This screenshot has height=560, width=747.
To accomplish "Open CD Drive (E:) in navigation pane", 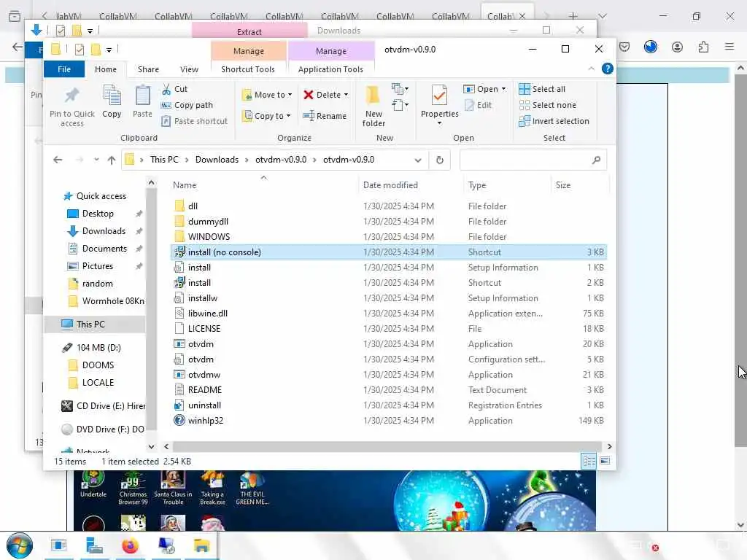I will click(x=103, y=406).
